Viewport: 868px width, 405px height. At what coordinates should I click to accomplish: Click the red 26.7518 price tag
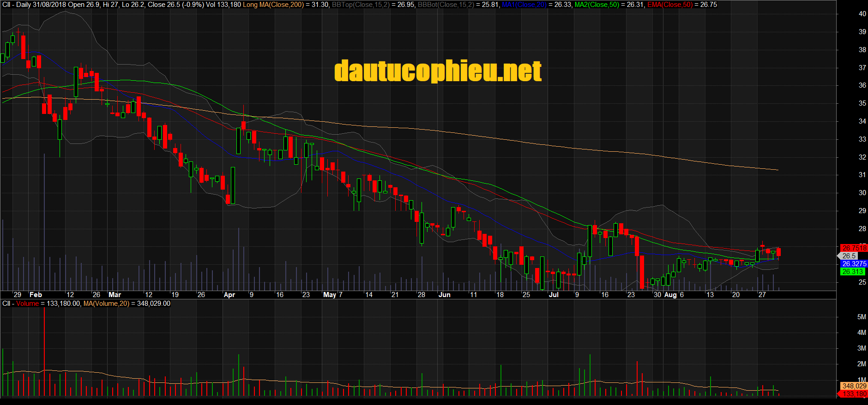[x=854, y=248]
